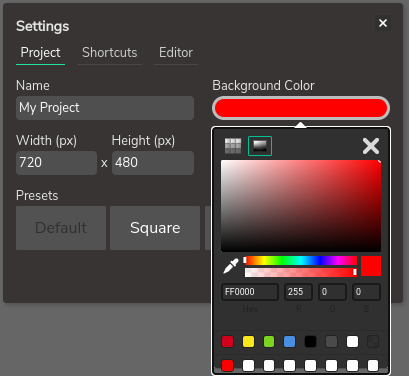
Task: Open the Project tab
Action: 40,53
